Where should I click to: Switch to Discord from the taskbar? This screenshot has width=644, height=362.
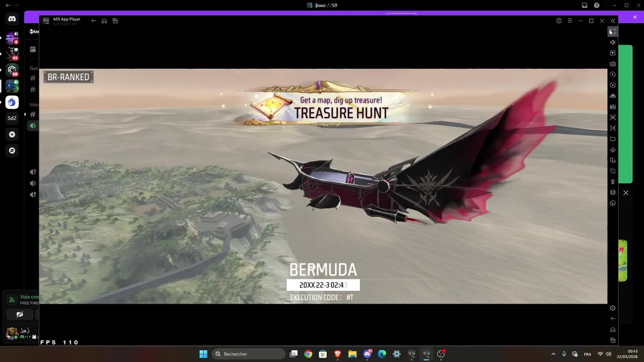(367, 354)
